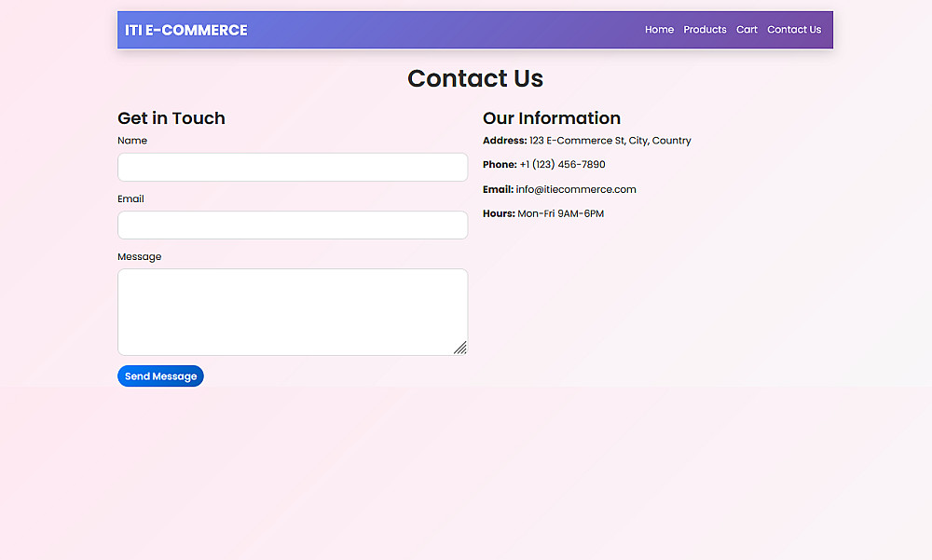Click the info@itiecommerce.com email address
This screenshot has width=932, height=560.
576,190
